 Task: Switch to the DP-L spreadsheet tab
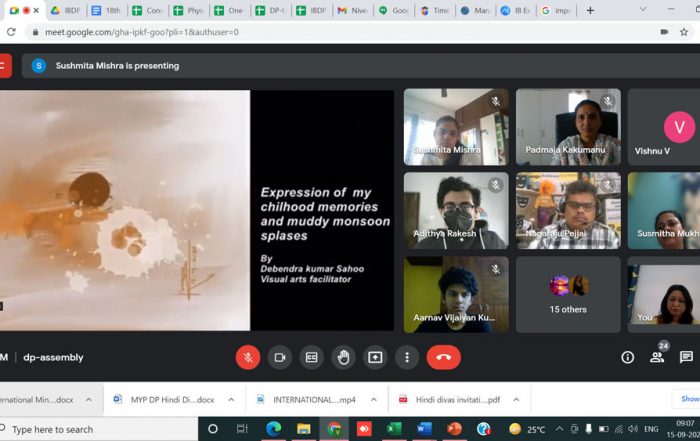click(x=271, y=10)
